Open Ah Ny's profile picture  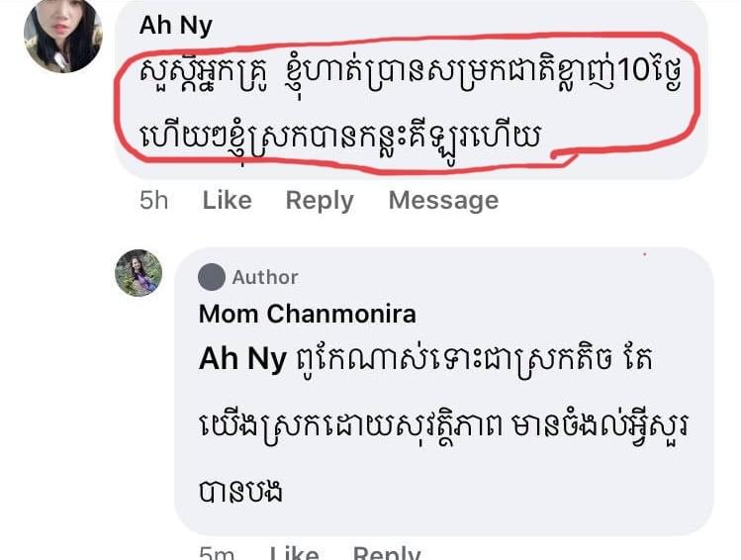pyautogui.click(x=63, y=36)
